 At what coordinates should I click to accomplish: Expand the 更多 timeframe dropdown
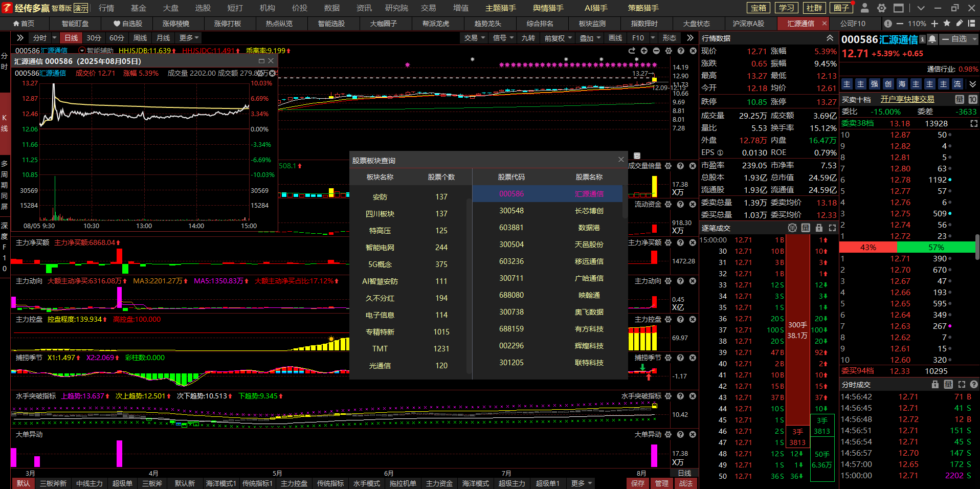[x=189, y=38]
